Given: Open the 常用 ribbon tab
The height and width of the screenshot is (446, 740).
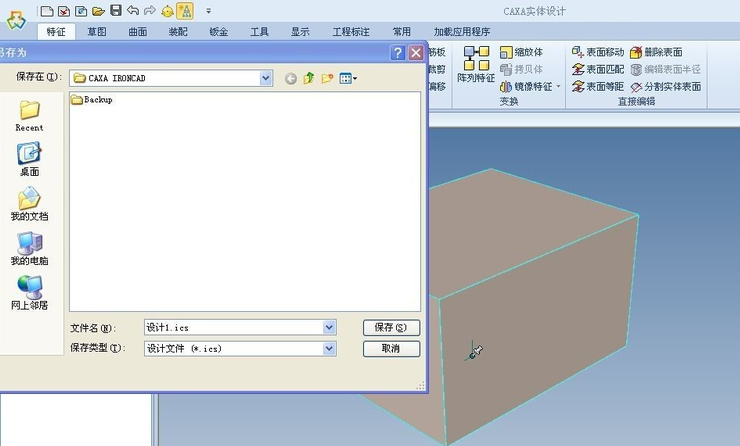Looking at the screenshot, I should click(x=402, y=32).
